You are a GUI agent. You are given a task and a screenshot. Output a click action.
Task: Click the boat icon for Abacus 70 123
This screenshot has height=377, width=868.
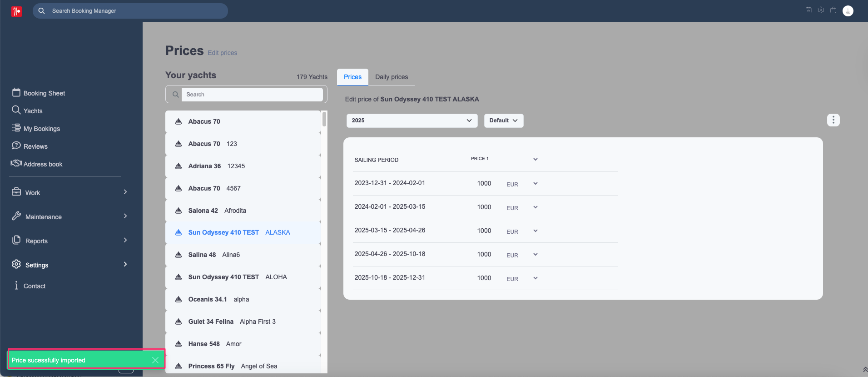pos(179,144)
